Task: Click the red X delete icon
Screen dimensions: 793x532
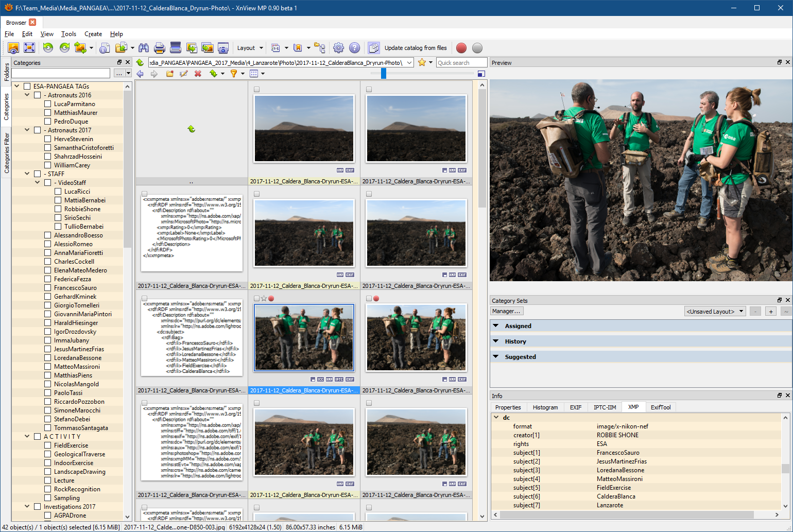Action: point(198,74)
